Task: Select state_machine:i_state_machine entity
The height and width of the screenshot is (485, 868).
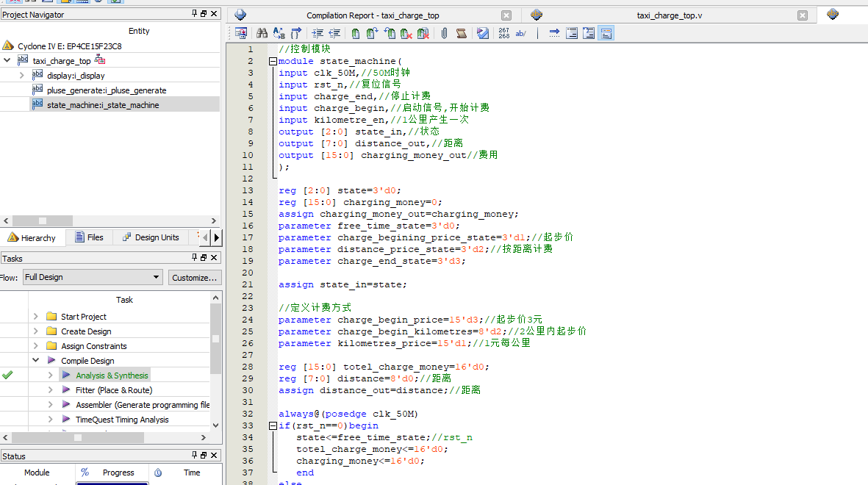Action: [x=103, y=105]
